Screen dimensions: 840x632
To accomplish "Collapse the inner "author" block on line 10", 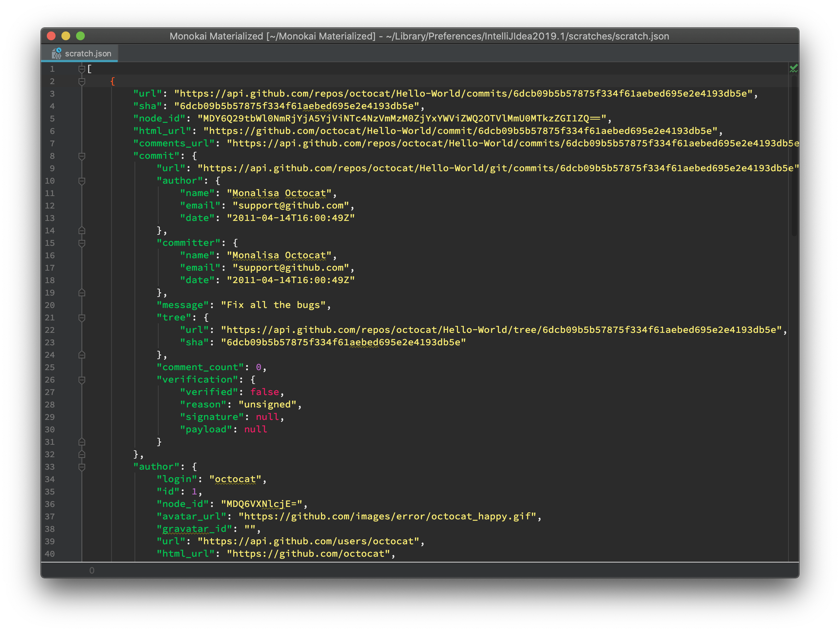I will [x=82, y=181].
